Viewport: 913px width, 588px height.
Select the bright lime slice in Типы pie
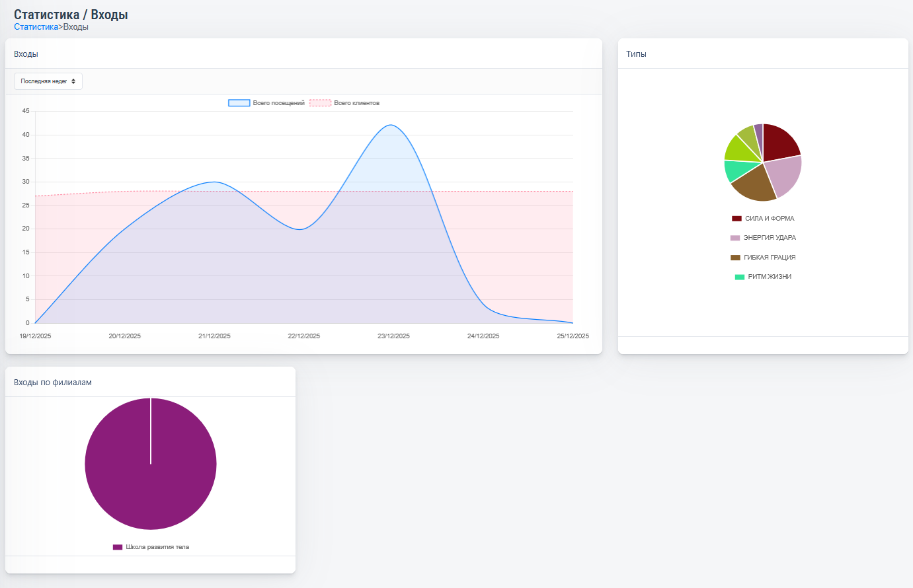(737, 149)
